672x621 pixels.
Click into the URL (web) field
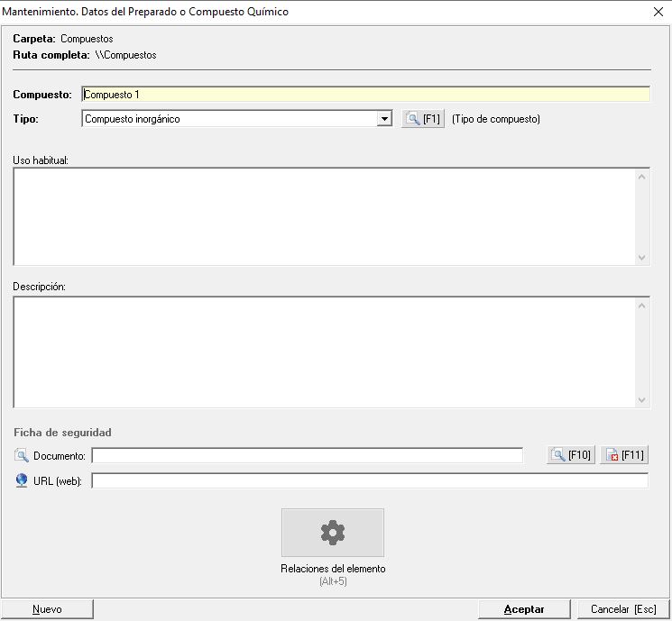tap(369, 481)
